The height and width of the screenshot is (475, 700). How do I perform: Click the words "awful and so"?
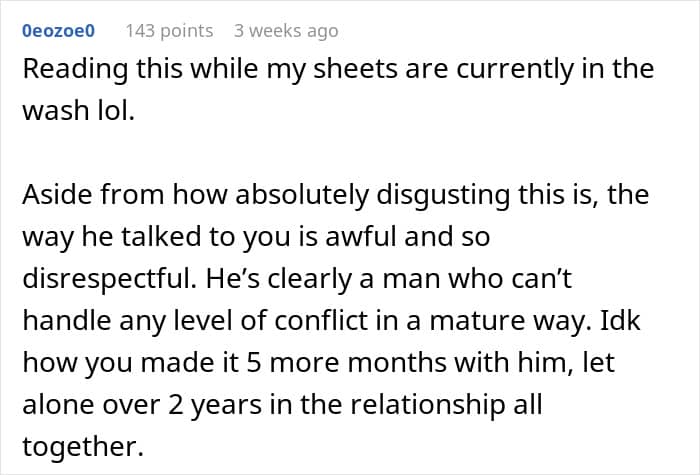[408, 237]
